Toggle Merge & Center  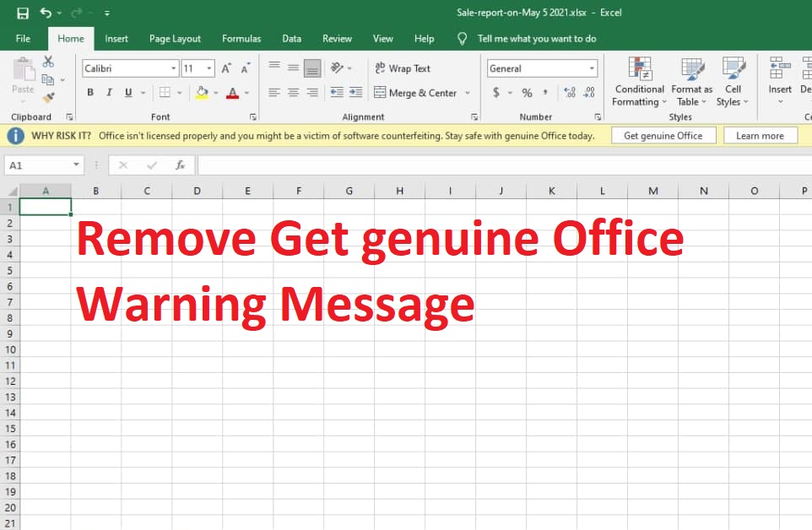click(415, 93)
